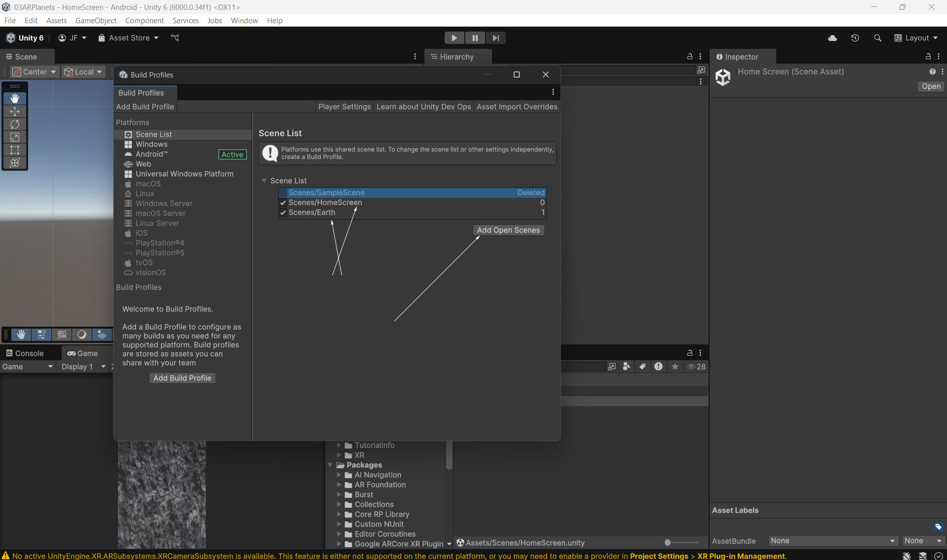
Task: Click the search icon in top toolbar
Action: 877,38
